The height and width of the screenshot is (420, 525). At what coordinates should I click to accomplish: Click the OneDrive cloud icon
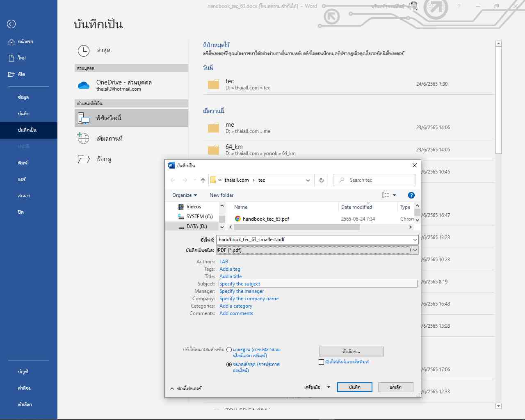pos(84,85)
